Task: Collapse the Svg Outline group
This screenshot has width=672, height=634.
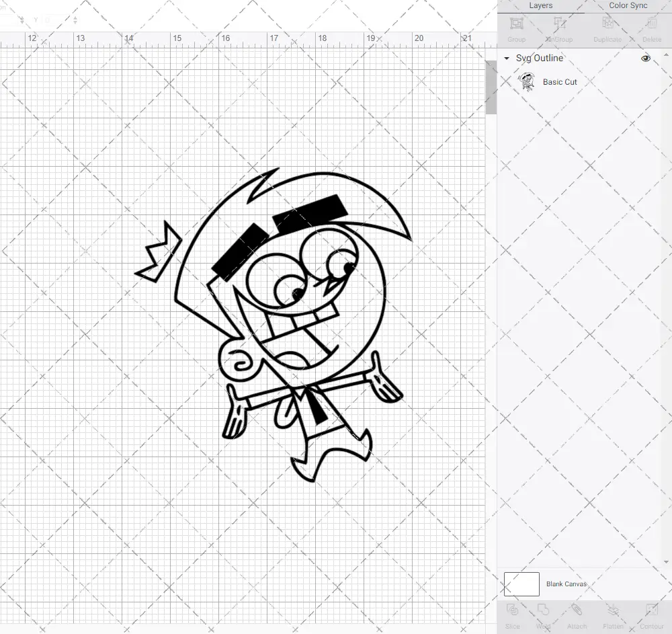Action: [506, 58]
